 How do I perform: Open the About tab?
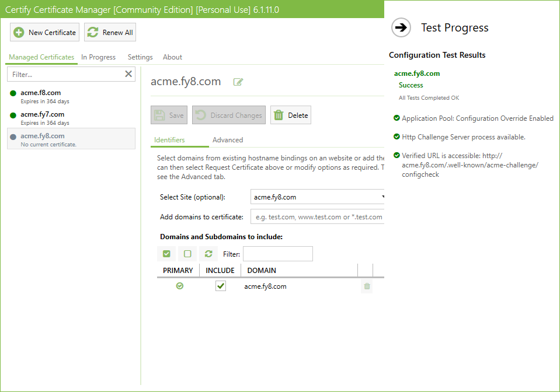(172, 57)
